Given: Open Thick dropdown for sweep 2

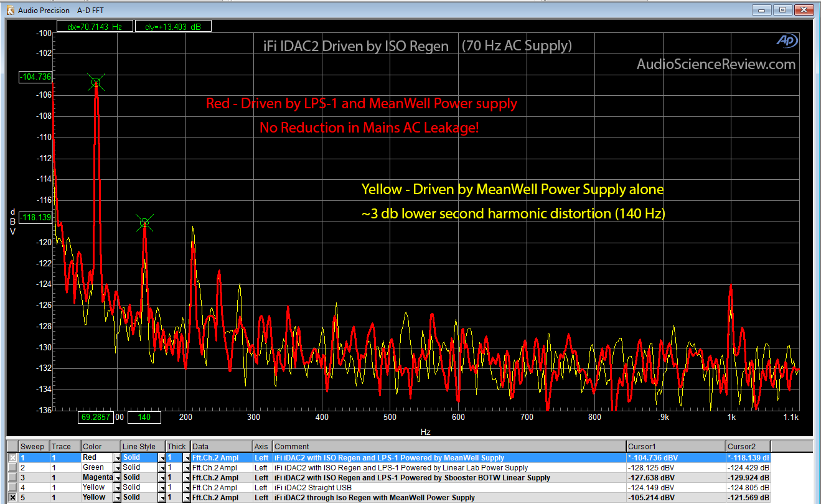Looking at the screenshot, I should [186, 467].
